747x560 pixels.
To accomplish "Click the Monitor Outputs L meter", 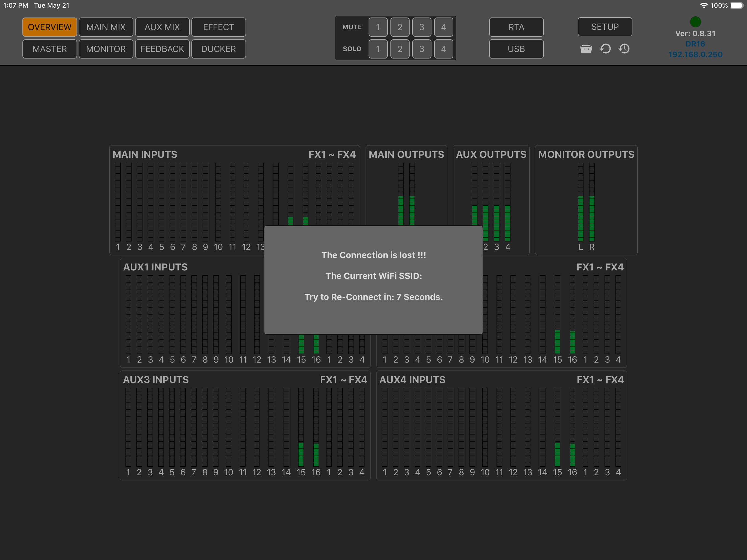I will (580, 202).
